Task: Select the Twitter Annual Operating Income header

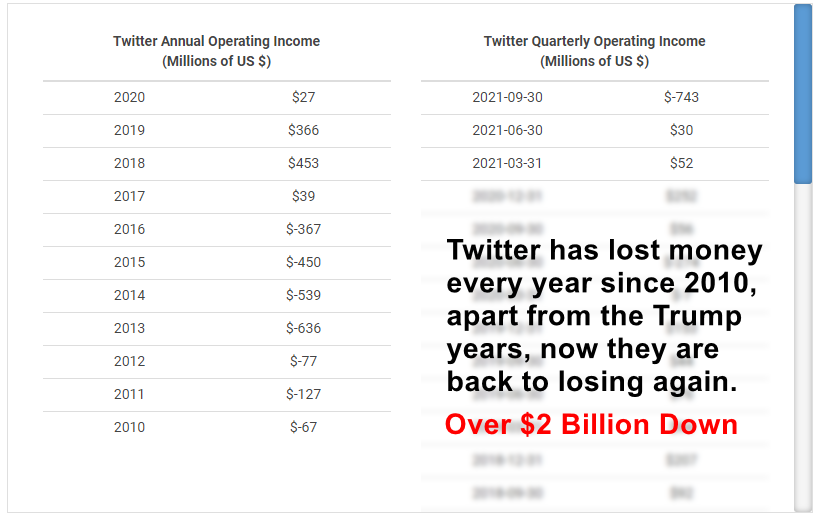Action: pos(216,51)
